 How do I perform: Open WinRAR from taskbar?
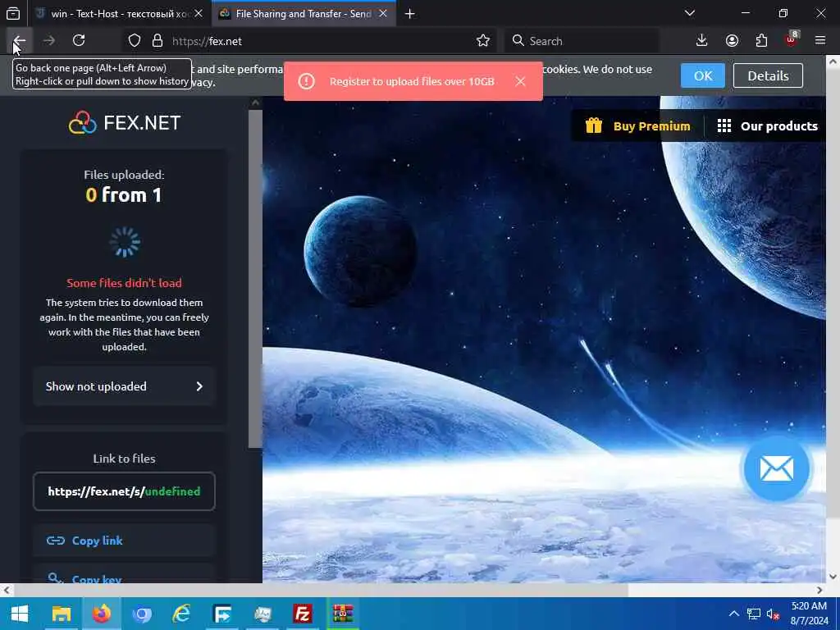(x=343, y=614)
